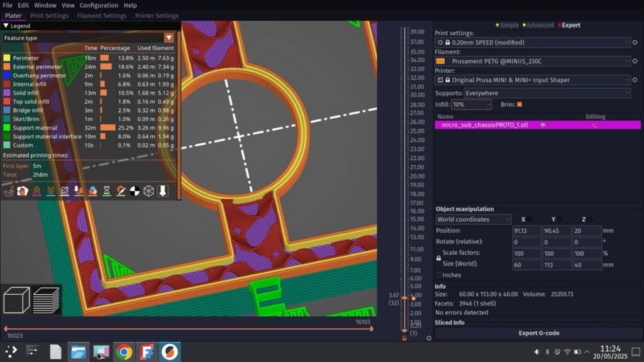Toggle visibility eye of micro_sub_chassisPROTO_1.stl
The height and width of the screenshot is (362, 644).
pyautogui.click(x=543, y=125)
